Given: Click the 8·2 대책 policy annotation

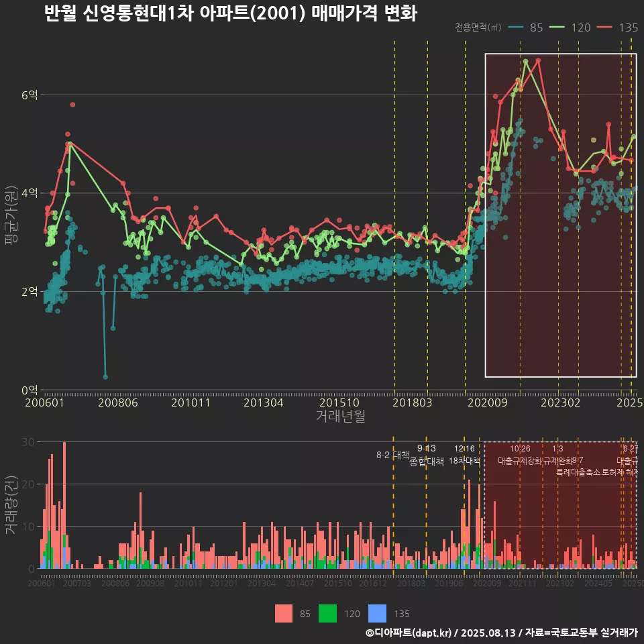Looking at the screenshot, I should tap(392, 455).
